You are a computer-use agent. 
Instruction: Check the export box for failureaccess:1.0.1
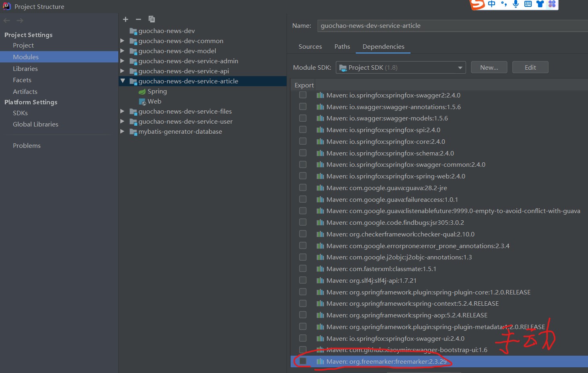[303, 199]
